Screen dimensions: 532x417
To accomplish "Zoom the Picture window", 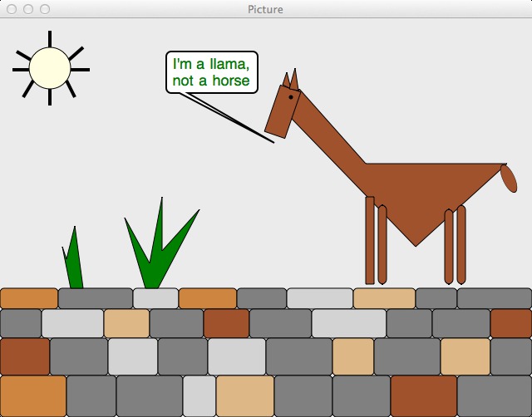I will point(45,9).
